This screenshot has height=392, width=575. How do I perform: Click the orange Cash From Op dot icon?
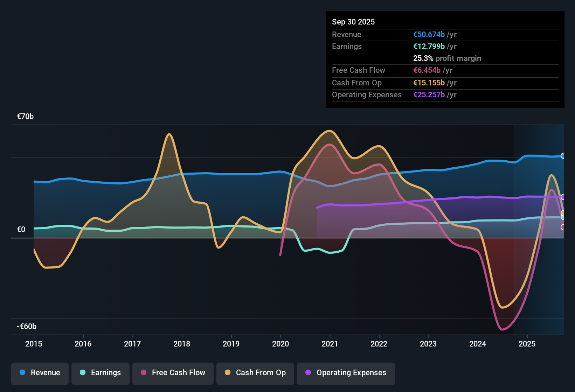[x=227, y=373]
